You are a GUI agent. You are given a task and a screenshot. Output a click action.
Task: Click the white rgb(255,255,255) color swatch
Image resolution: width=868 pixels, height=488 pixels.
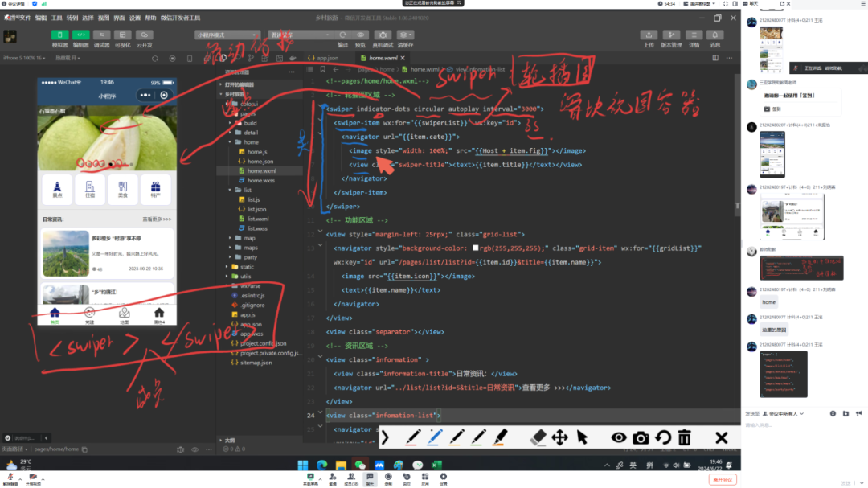[476, 248]
